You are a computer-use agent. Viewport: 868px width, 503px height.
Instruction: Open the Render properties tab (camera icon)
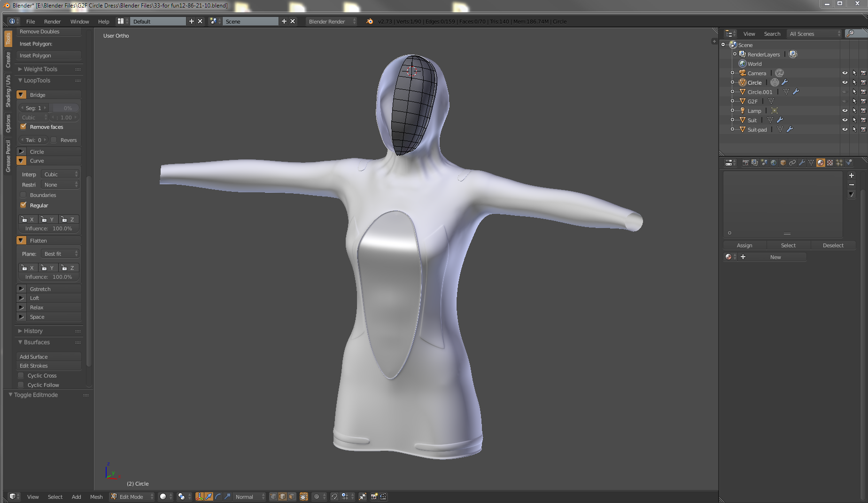[x=745, y=163]
